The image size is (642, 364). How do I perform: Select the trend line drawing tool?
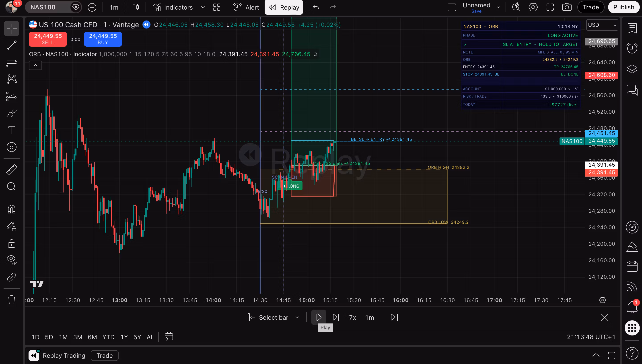pos(12,45)
